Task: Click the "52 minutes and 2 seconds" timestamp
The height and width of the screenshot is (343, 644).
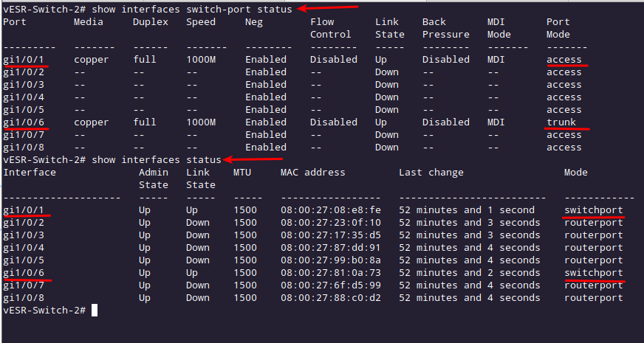Action: coord(470,273)
